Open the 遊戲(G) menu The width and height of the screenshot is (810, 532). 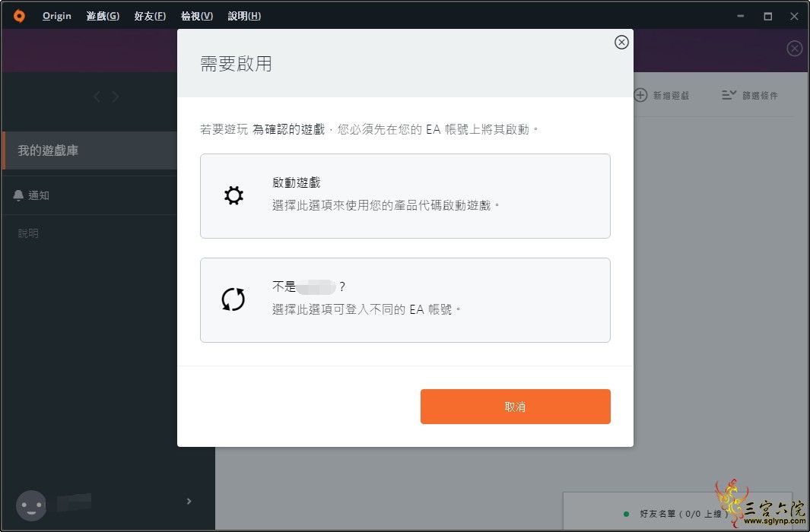point(103,16)
